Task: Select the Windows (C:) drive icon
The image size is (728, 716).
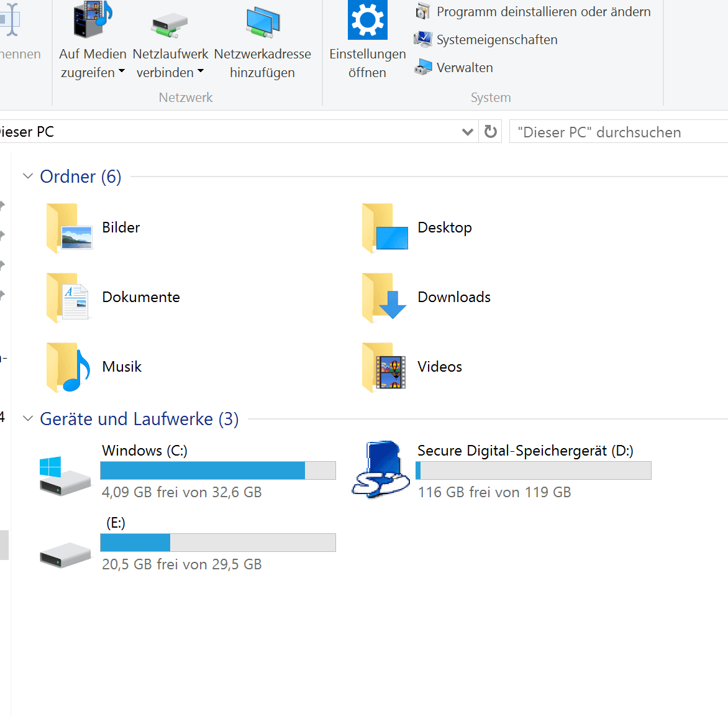Action: pos(65,476)
